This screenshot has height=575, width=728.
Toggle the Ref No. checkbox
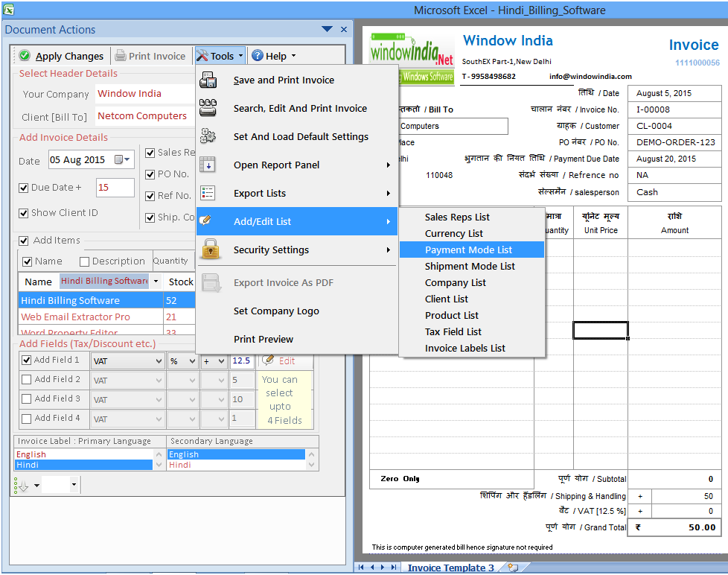150,196
